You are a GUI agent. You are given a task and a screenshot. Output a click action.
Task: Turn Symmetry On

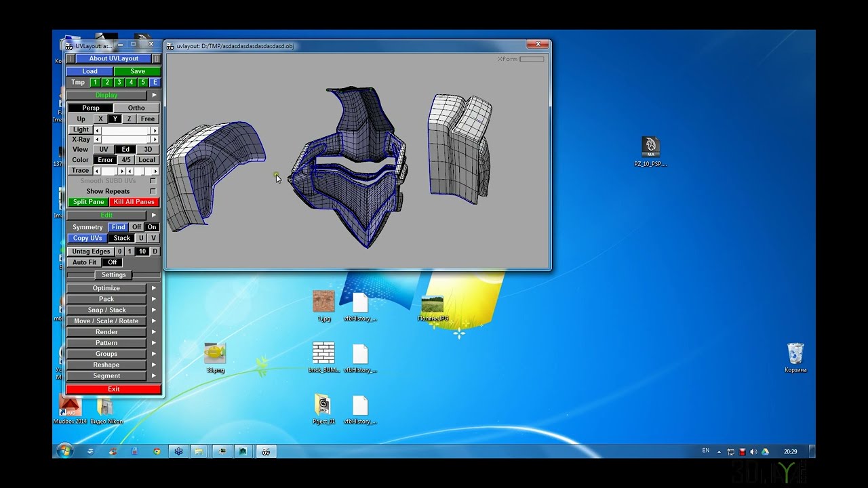152,227
